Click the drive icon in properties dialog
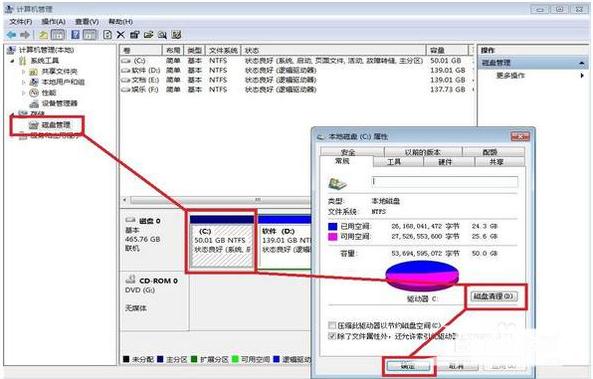The width and height of the screenshot is (593, 379). point(337,183)
